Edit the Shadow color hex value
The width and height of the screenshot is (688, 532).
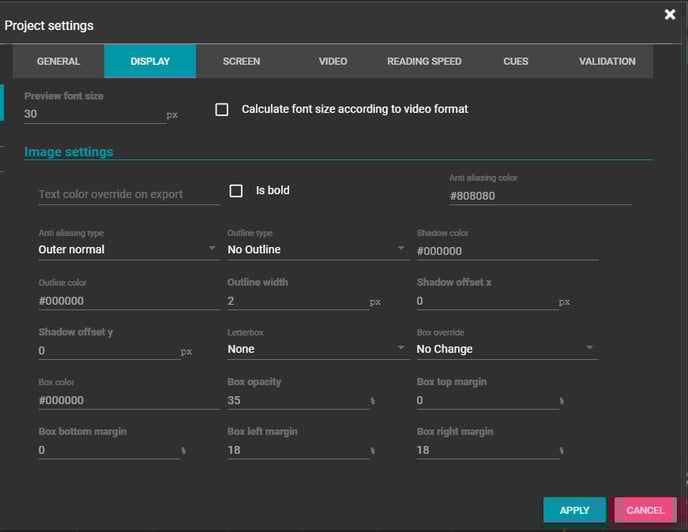click(x=507, y=251)
